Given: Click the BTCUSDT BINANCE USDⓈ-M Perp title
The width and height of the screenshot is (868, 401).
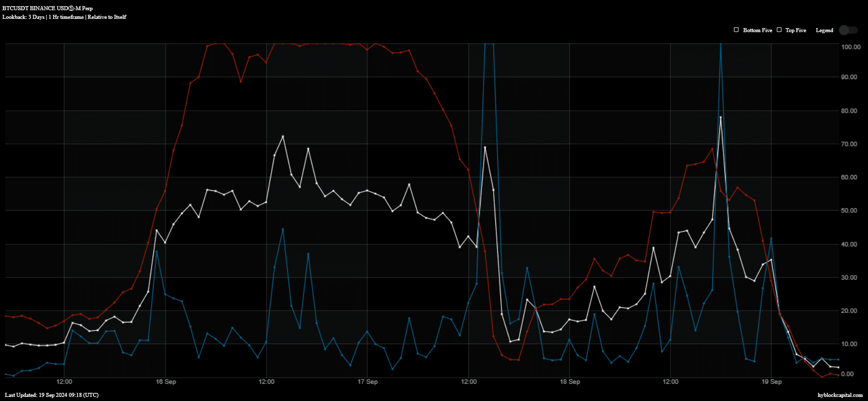Looking at the screenshot, I should point(47,8).
